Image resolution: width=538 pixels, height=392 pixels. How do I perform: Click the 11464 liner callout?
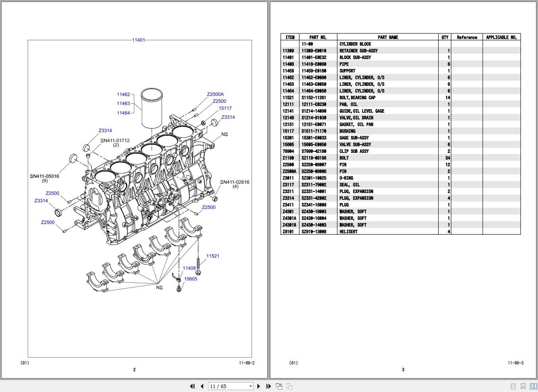tap(123, 113)
